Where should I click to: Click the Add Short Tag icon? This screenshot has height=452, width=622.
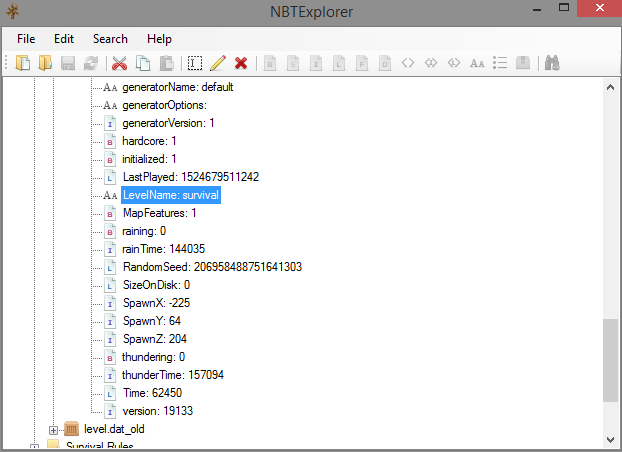(x=293, y=63)
